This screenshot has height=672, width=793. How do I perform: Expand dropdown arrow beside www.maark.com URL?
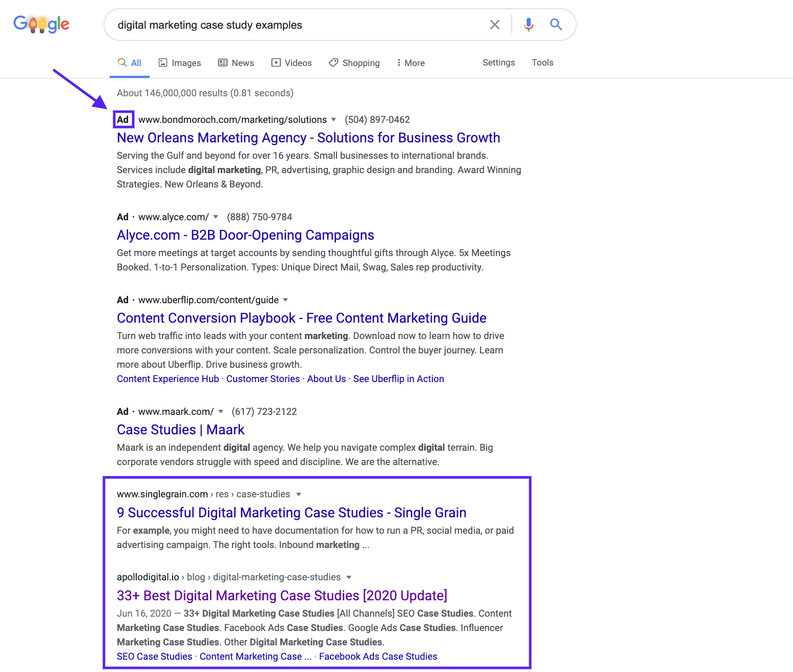(221, 411)
